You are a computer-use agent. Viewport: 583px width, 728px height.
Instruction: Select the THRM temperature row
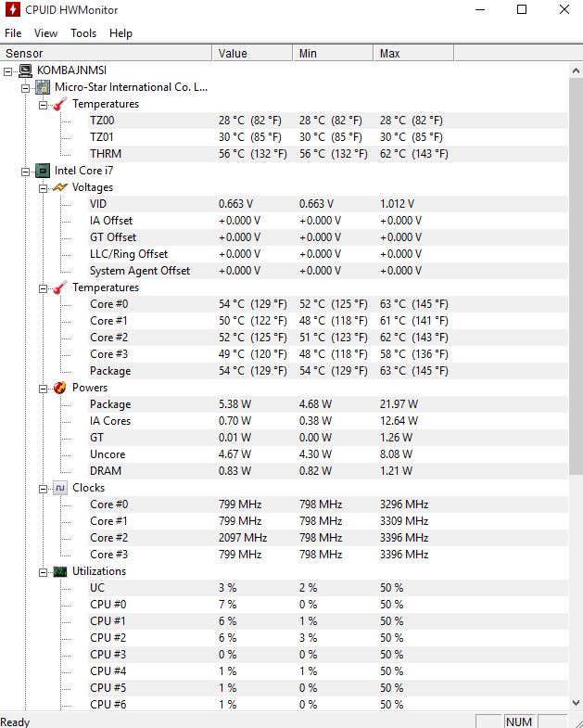[x=327, y=154]
